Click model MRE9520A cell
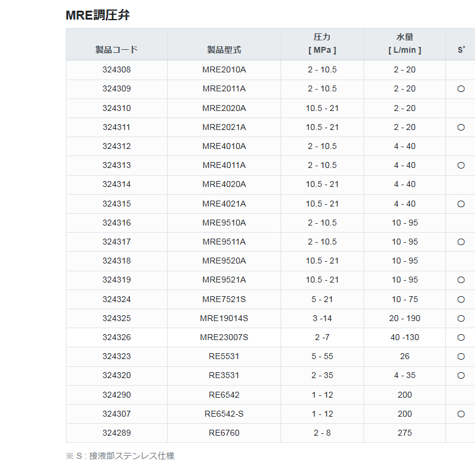The width and height of the screenshot is (475, 476). click(x=224, y=261)
